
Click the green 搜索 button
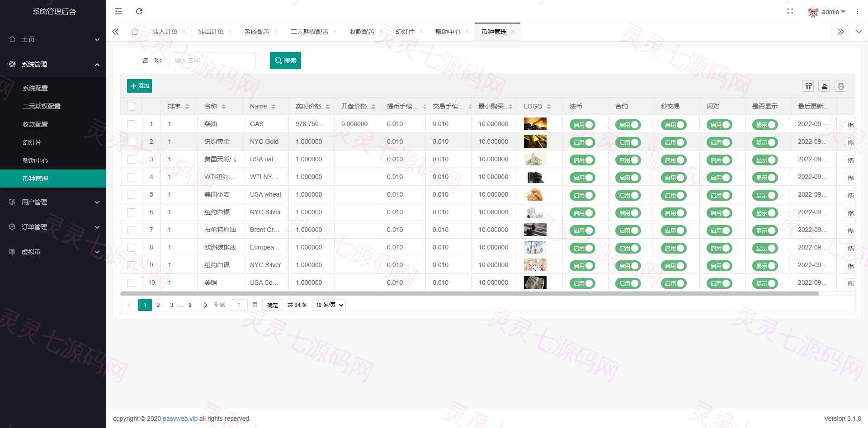tap(285, 61)
